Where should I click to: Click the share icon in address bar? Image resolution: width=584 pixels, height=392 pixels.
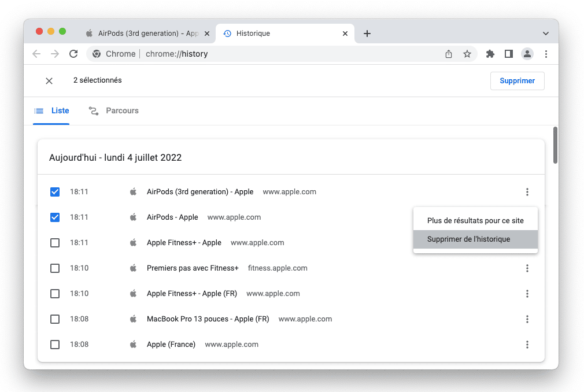(x=449, y=54)
